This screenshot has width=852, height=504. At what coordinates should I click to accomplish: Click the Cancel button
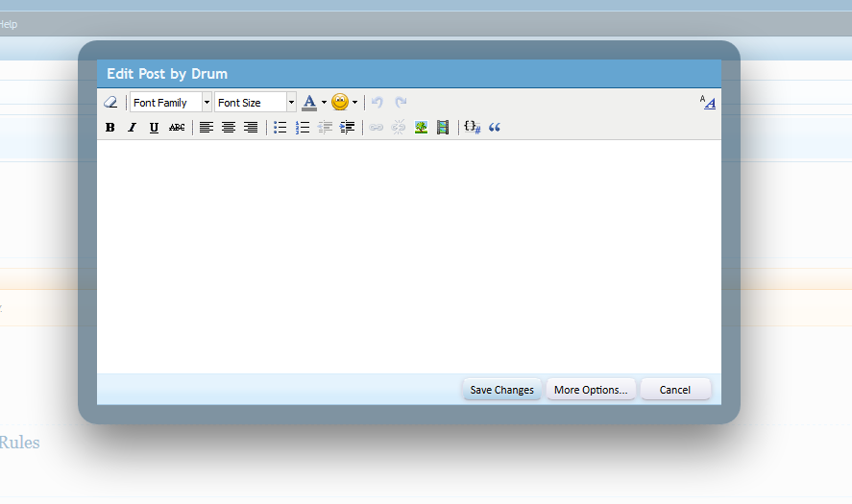click(x=675, y=390)
